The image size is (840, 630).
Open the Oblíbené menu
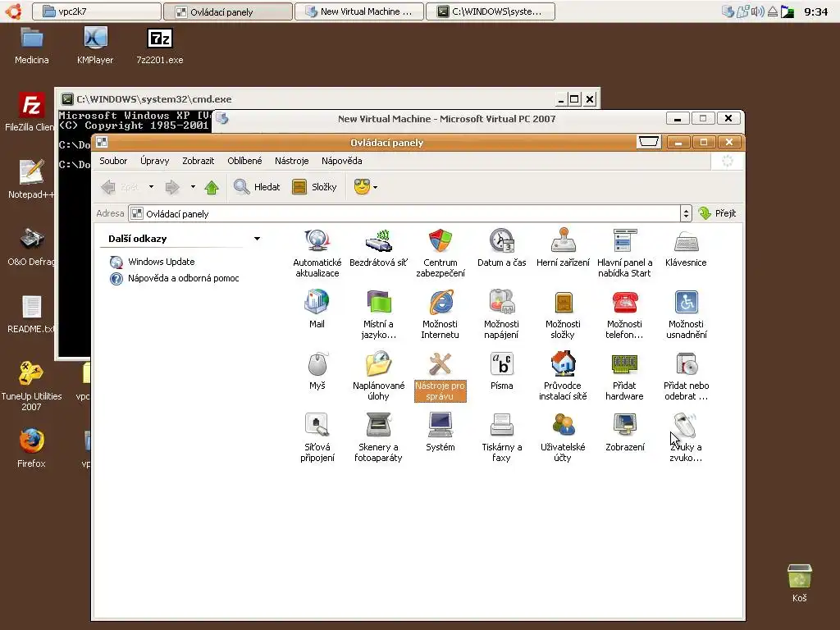coord(244,161)
